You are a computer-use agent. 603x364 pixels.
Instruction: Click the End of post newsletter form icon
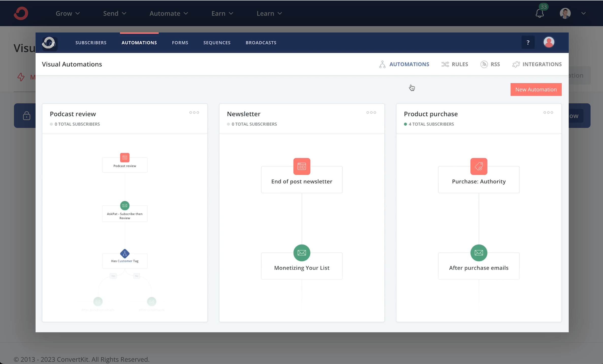301,167
